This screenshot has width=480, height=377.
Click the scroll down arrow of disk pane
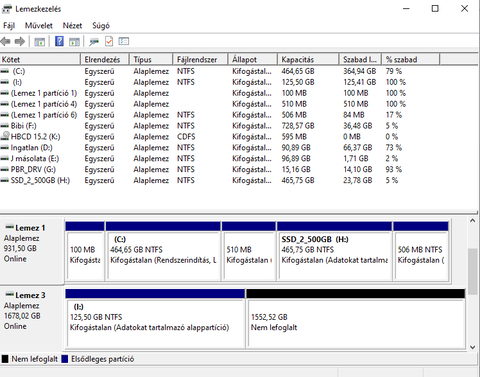coord(472,347)
